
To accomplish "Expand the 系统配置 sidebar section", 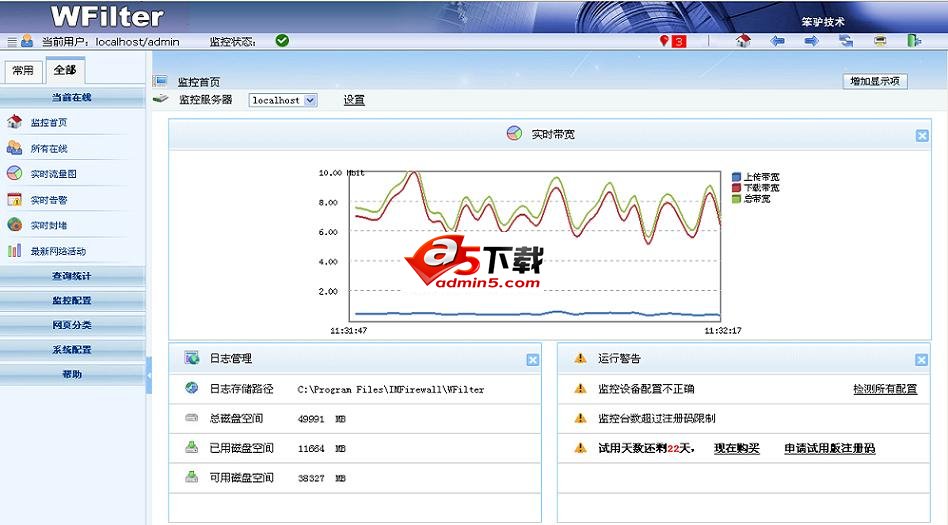I will pyautogui.click(x=72, y=350).
